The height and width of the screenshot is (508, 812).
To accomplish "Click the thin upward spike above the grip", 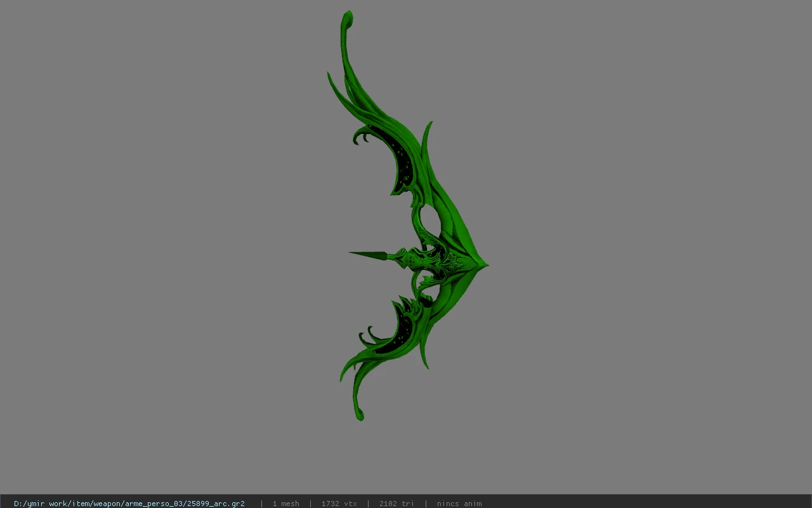I will pos(428,143).
